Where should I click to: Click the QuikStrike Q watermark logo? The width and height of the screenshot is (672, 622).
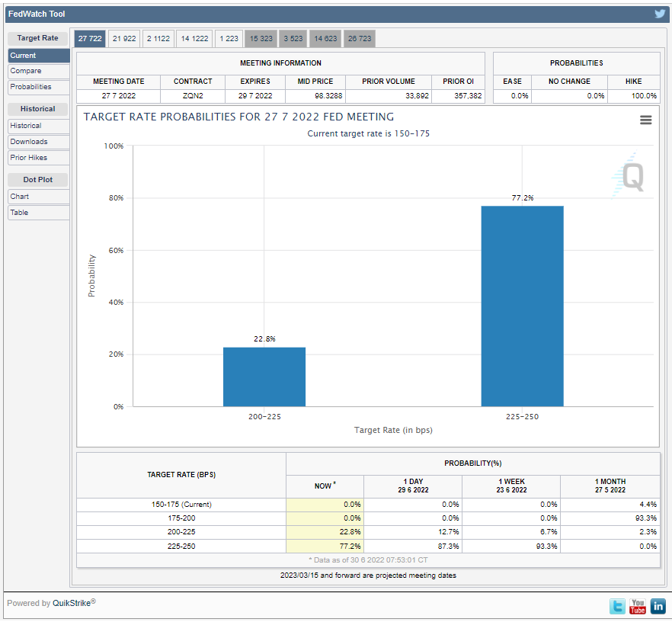pos(632,176)
